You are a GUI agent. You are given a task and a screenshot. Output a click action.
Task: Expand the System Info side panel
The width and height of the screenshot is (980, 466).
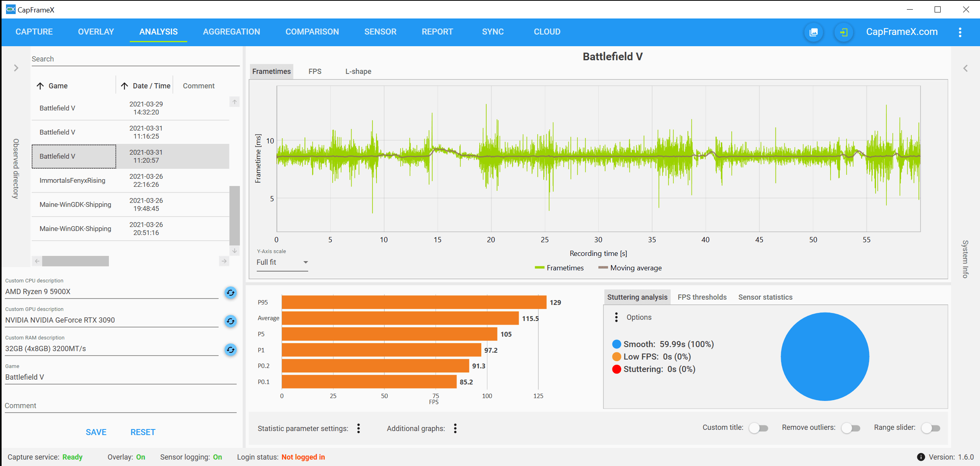965,68
